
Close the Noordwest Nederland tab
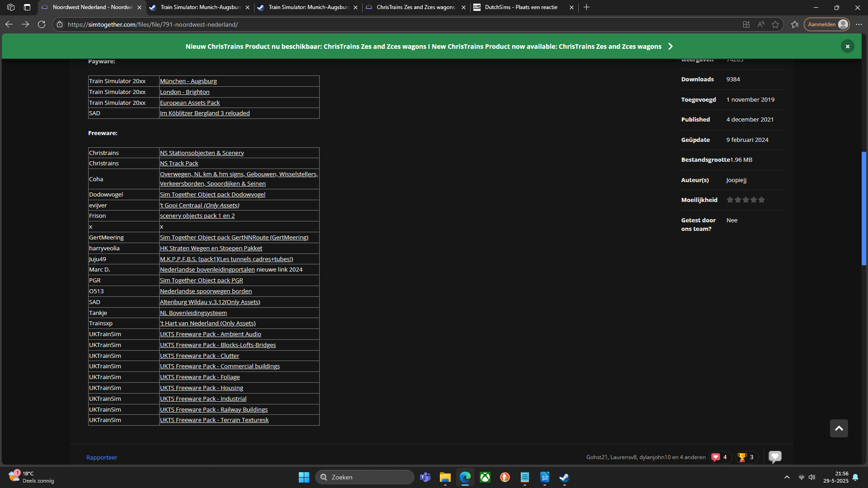(x=139, y=7)
